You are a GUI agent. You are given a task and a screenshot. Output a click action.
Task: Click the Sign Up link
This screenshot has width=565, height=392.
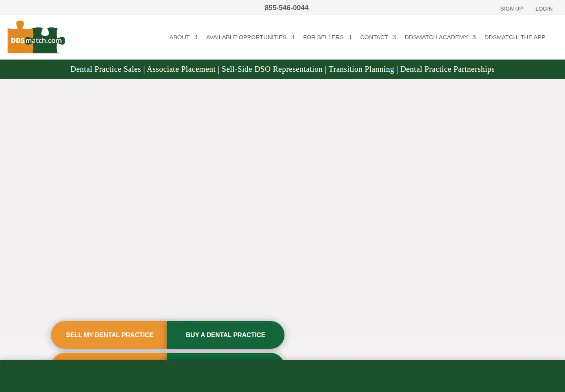(512, 9)
